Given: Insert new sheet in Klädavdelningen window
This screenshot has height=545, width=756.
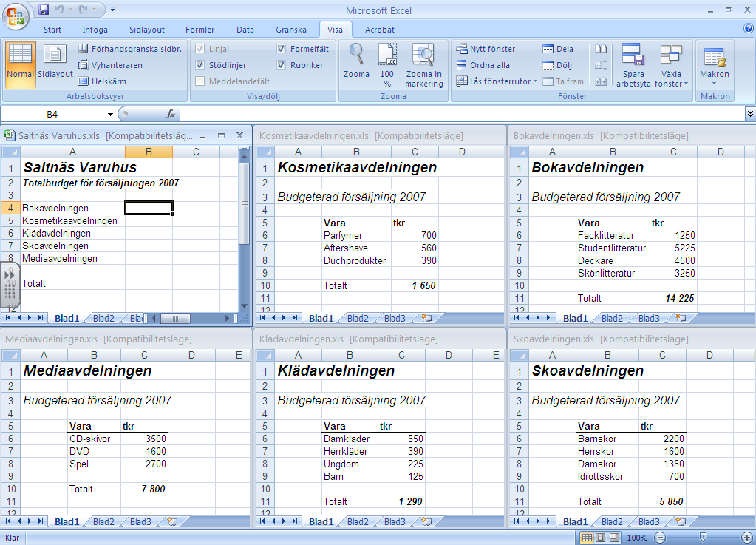Looking at the screenshot, I should [426, 522].
